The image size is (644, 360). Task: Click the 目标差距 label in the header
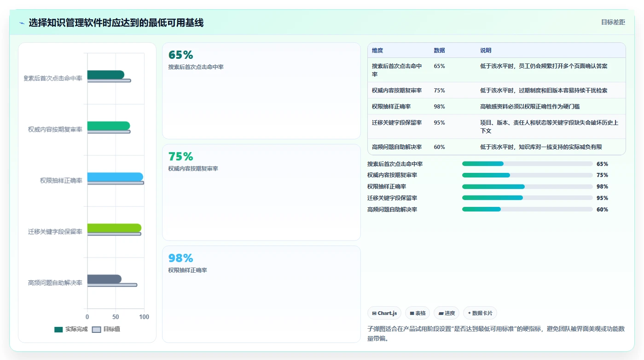tap(613, 22)
